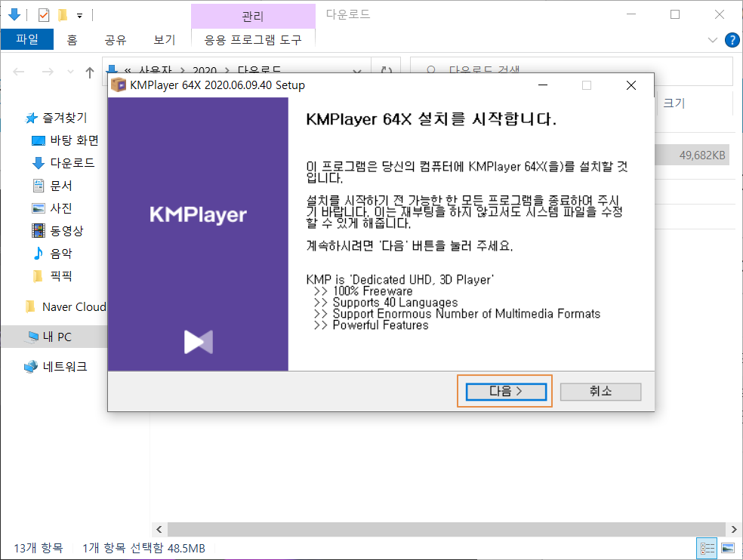Go up one folder level
743x560 pixels.
(90, 72)
